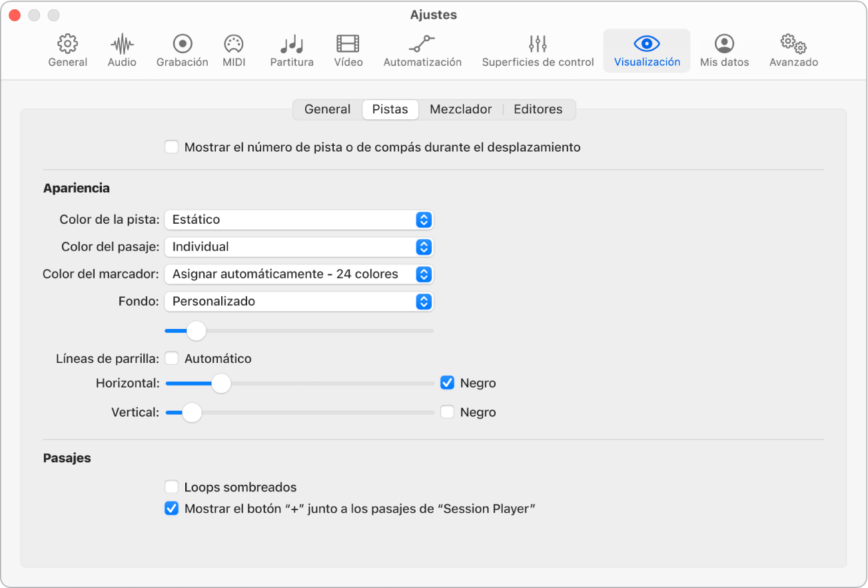Screen dimensions: 868x588
Task: Click the Vertical grid line slider thumb
Action: pos(192,413)
